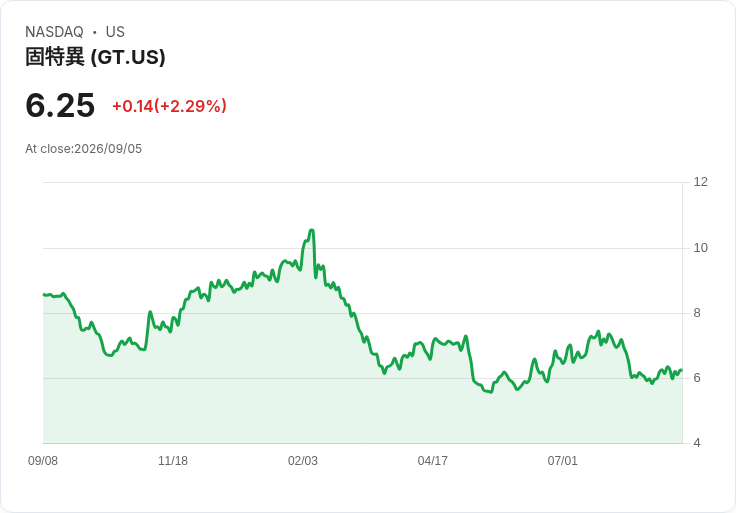Click the stock name 固特異 (GT.US)

[95, 57]
